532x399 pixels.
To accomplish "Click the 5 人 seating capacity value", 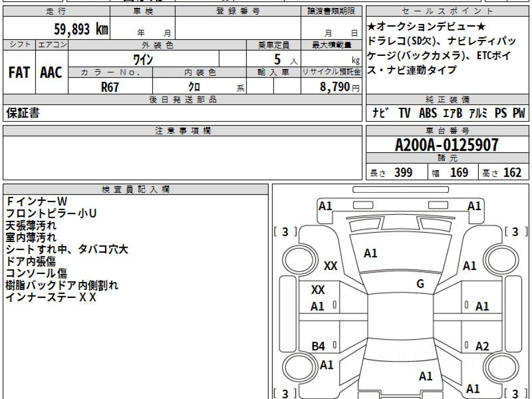I will coord(286,59).
